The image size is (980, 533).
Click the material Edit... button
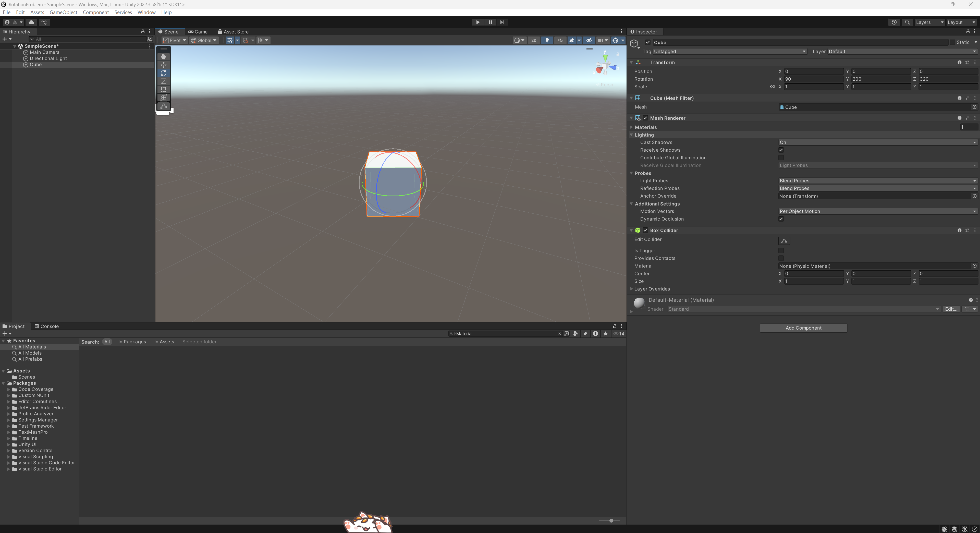pos(951,309)
